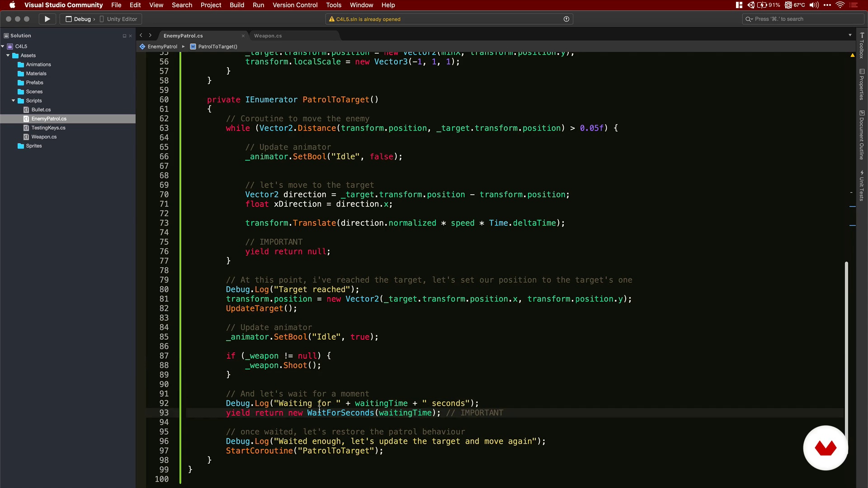The height and width of the screenshot is (488, 868).
Task: Click the 'PatrolToTarget' method name on line 60
Action: (336, 100)
